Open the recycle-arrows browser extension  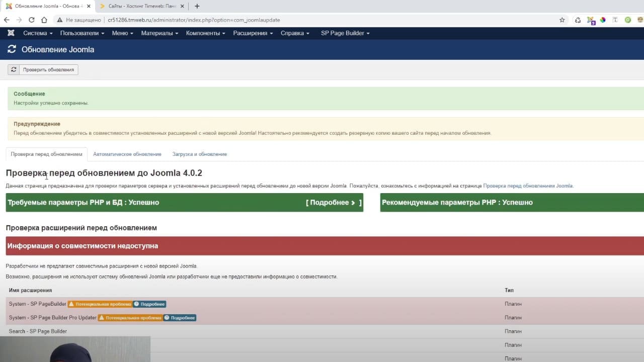[578, 20]
